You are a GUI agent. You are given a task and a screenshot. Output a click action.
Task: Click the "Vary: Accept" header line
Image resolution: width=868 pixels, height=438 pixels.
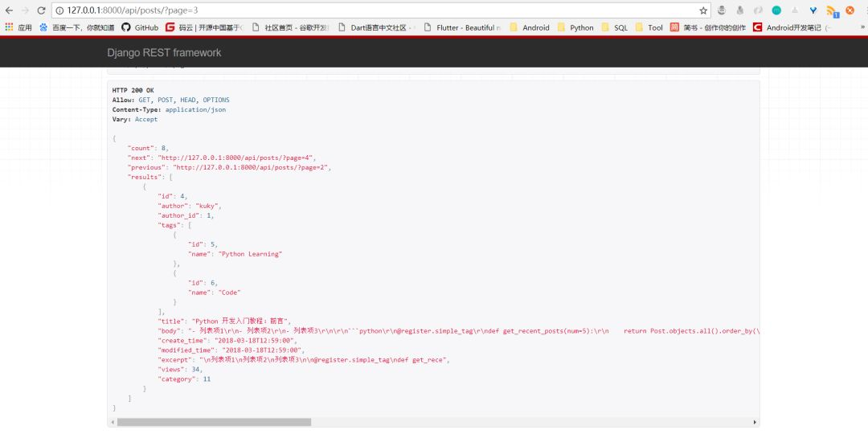[x=134, y=119]
